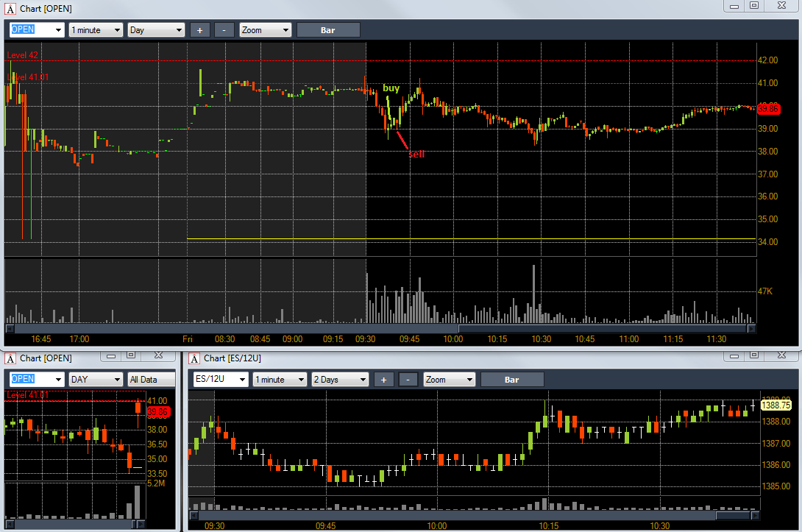Click the 1388.75 current price label
The height and width of the screenshot is (532, 802).
pos(776,405)
